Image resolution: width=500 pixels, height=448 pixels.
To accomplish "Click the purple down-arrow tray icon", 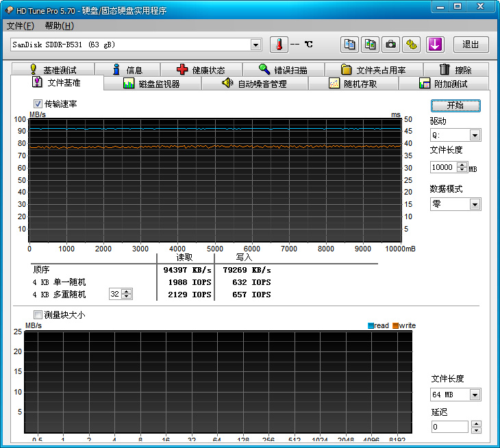I will click(435, 45).
